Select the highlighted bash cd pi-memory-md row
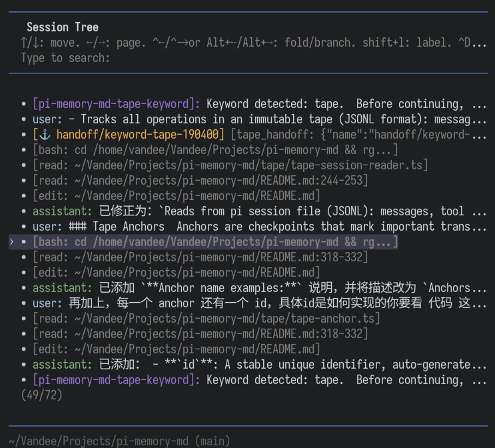Image resolution: width=495 pixels, height=448 pixels. [204, 242]
